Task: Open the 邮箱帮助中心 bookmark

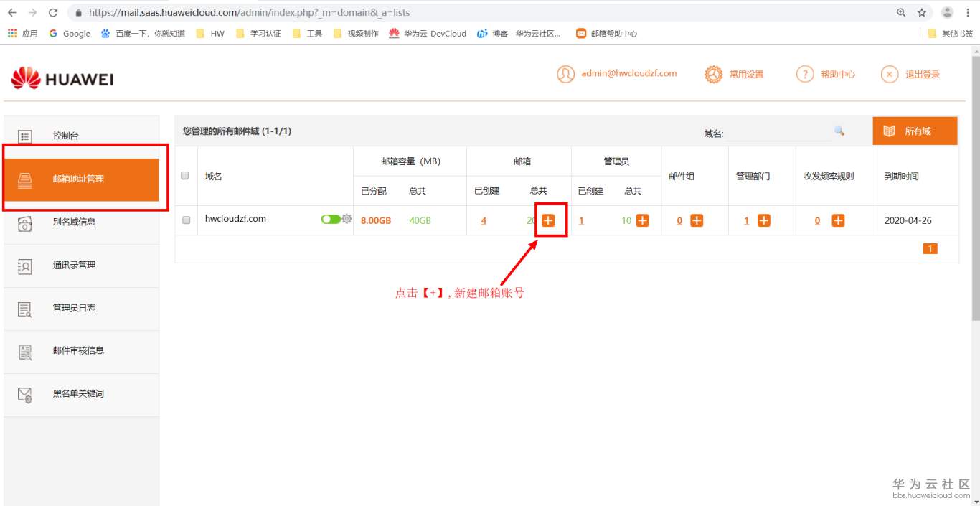Action: tap(607, 33)
